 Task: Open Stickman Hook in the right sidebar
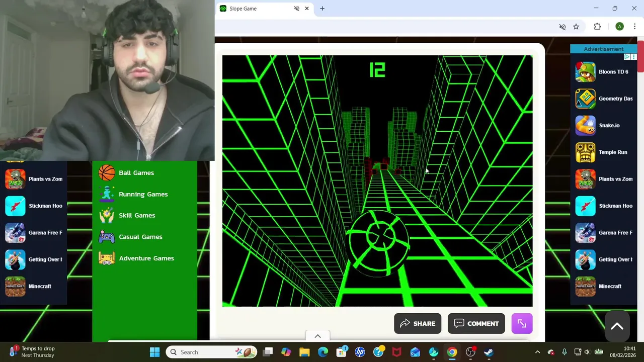(604, 206)
